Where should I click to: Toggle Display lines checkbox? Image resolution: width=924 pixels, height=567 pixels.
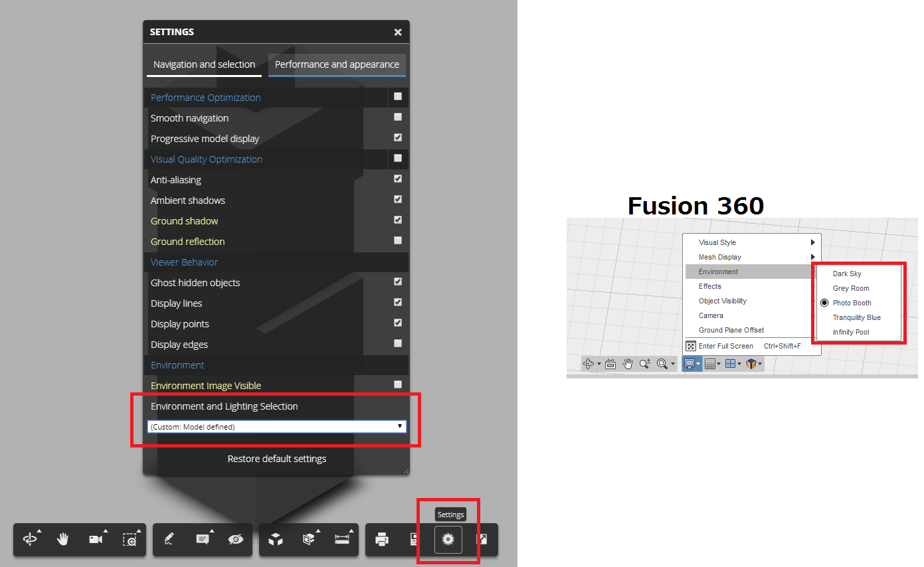click(398, 303)
